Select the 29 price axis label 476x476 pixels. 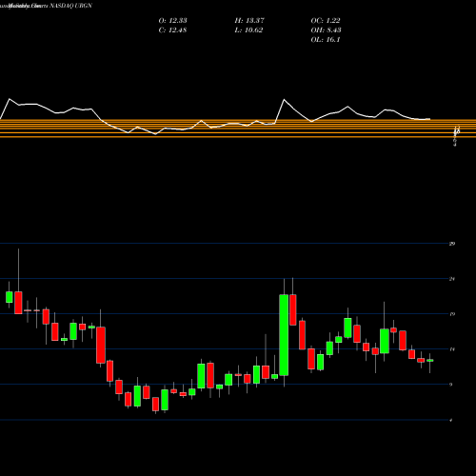coord(452,244)
